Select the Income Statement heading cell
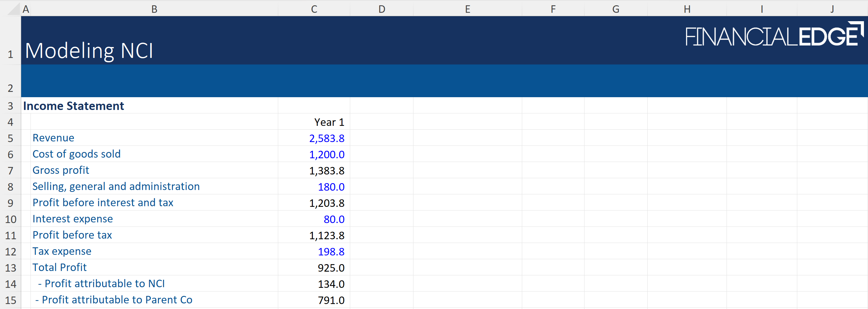This screenshot has height=309, width=868. pyautogui.click(x=74, y=106)
